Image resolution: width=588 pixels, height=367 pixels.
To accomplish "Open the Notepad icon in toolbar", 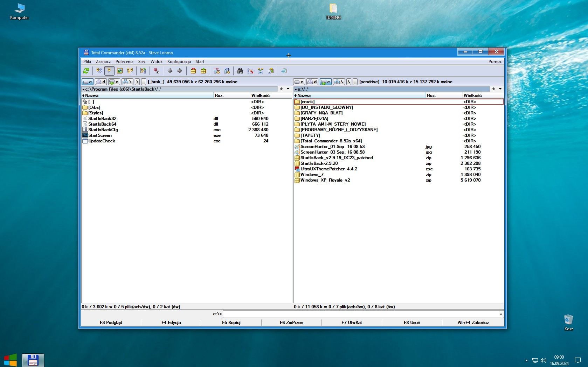I will (284, 71).
